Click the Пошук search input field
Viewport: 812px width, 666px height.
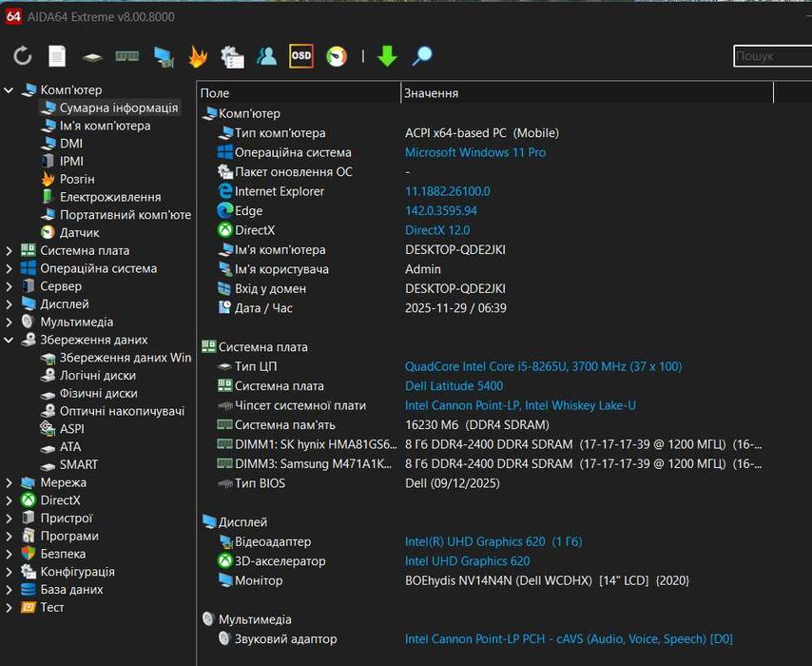point(773,56)
